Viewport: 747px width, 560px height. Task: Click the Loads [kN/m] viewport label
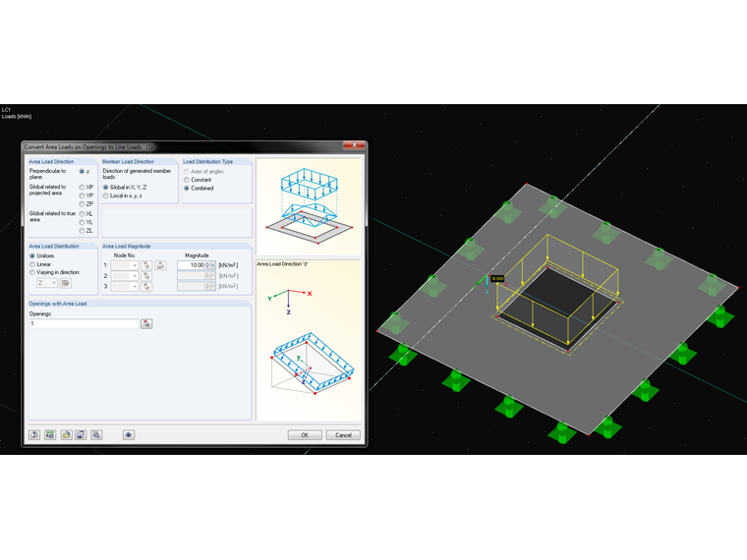pyautogui.click(x=17, y=117)
